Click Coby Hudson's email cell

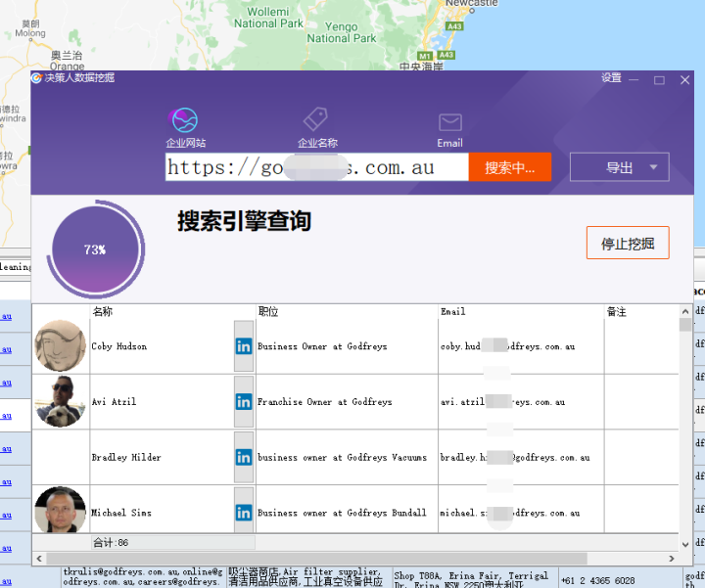pyautogui.click(x=521, y=346)
